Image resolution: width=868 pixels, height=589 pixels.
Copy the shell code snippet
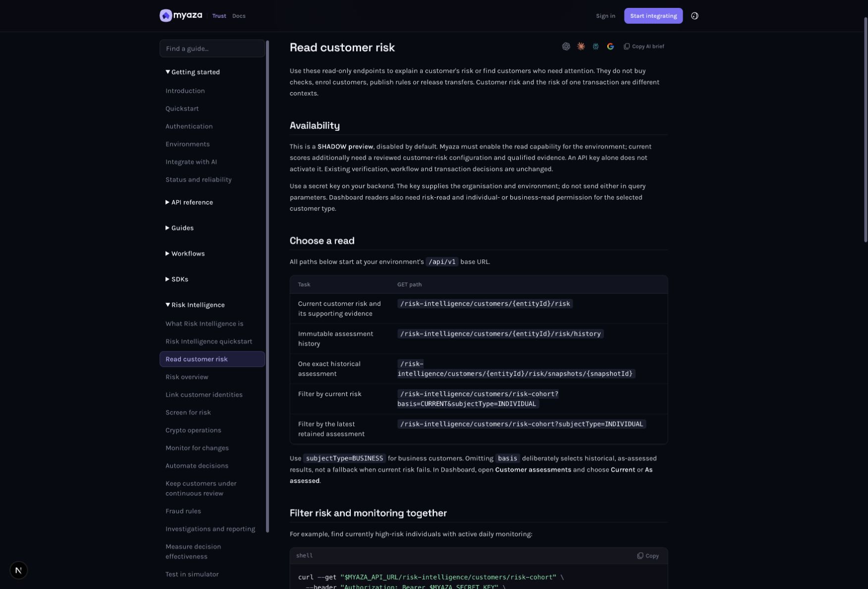pos(648,556)
